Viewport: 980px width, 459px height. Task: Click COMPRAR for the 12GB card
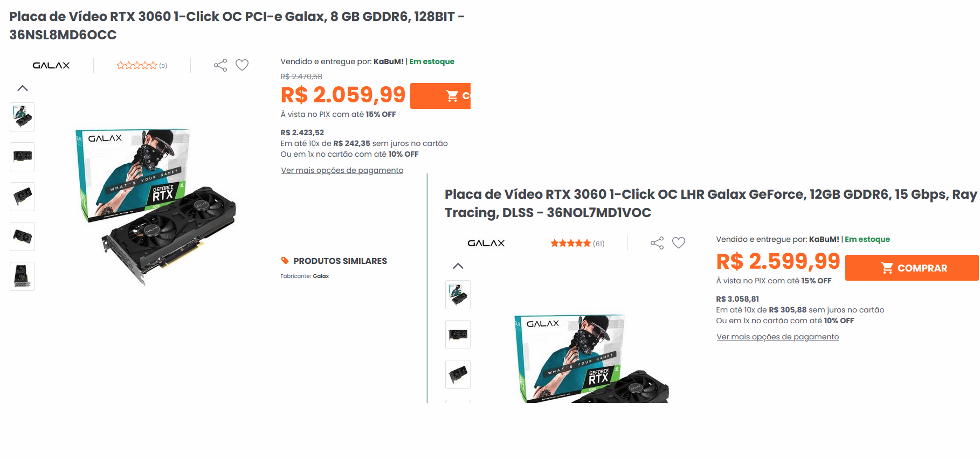pos(912,268)
